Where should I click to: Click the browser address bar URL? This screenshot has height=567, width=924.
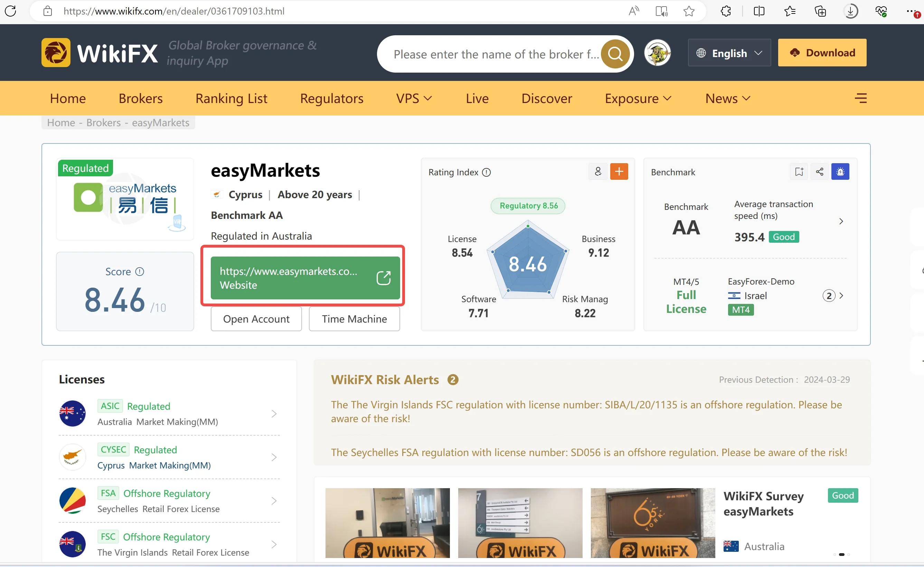click(174, 11)
